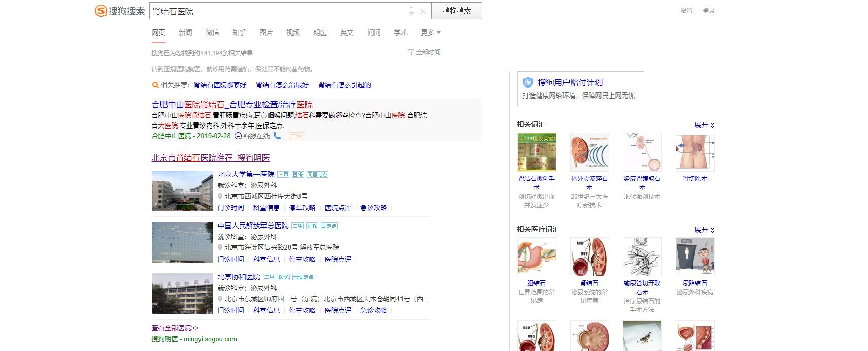Click the 需定点 tag on 中国人民解放军总医院
Image resolution: width=868 pixels, height=351 pixels.
pyautogui.click(x=329, y=226)
